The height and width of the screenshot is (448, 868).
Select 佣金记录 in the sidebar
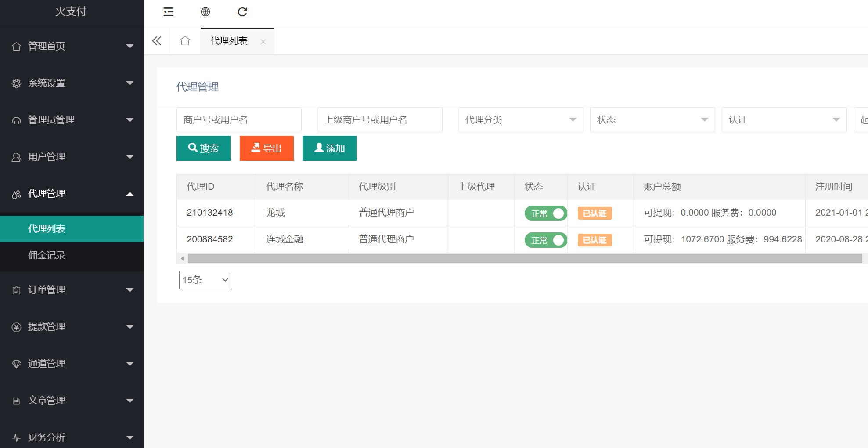coord(47,255)
